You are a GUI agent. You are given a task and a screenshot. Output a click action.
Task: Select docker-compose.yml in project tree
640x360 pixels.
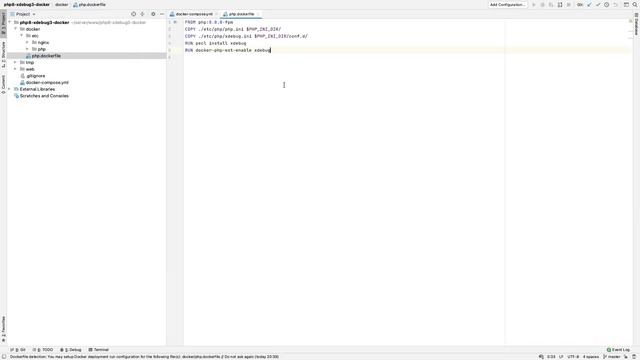(x=47, y=82)
